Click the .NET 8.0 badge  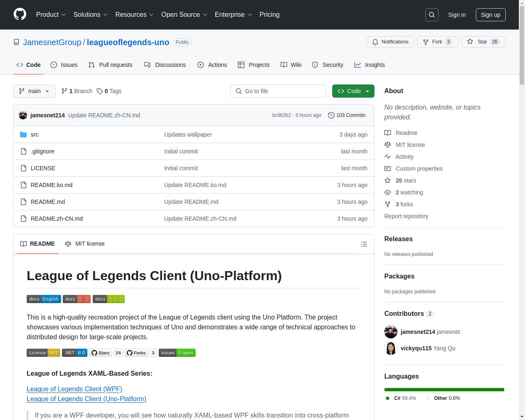(x=75, y=353)
